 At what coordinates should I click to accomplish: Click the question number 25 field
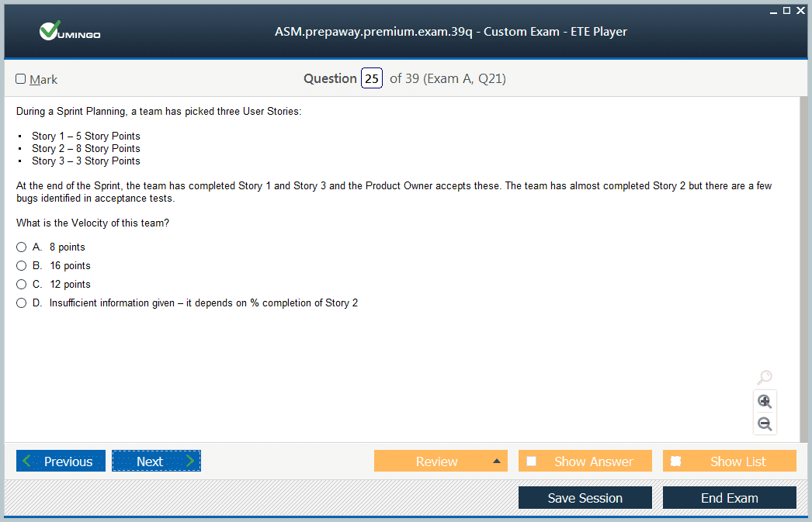point(372,78)
